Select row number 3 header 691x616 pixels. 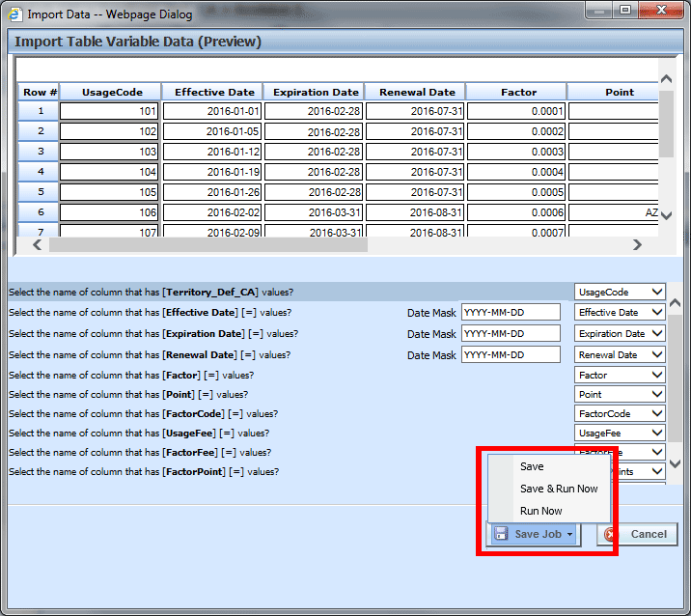tap(39, 152)
